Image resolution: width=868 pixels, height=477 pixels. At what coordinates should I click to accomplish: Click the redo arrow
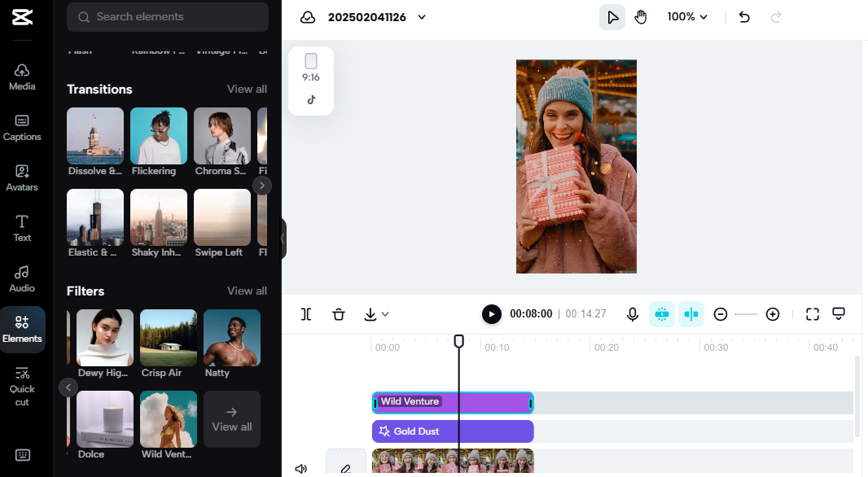[x=776, y=17]
